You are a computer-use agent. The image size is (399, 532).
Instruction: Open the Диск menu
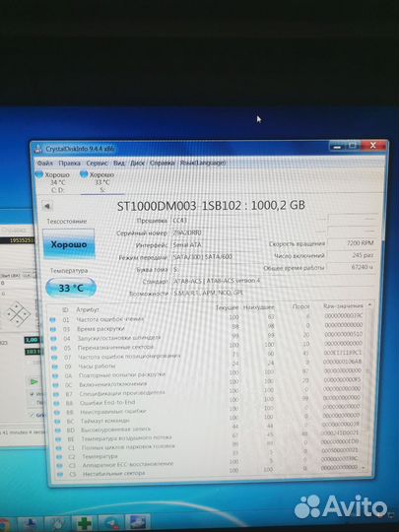coord(137,164)
